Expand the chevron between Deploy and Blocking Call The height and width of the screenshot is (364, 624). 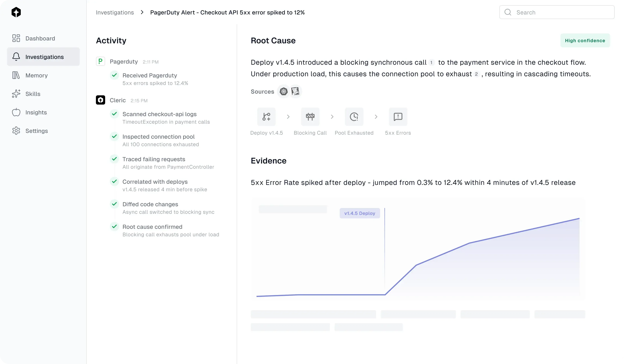click(288, 117)
